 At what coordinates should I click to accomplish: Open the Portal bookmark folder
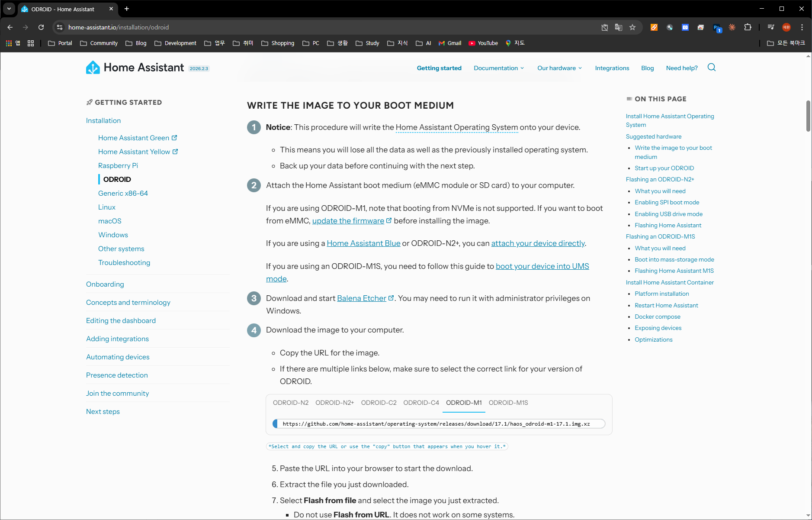(60, 43)
